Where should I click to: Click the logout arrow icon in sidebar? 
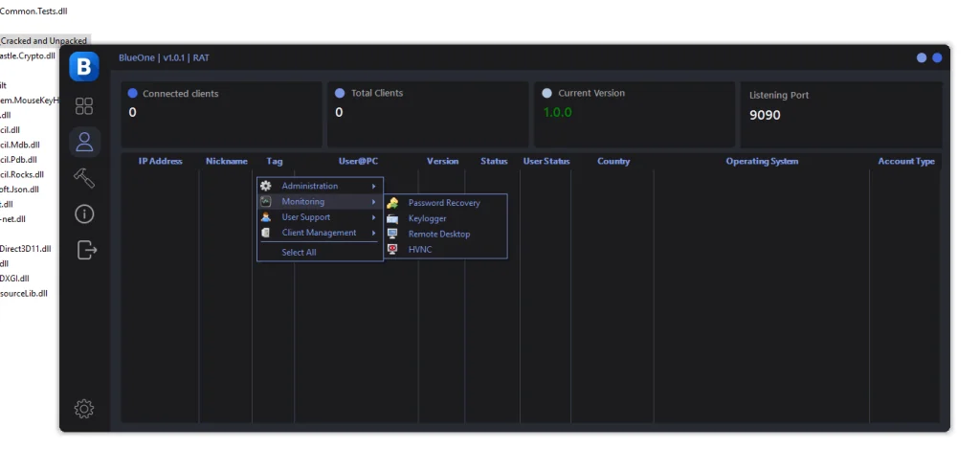(86, 250)
